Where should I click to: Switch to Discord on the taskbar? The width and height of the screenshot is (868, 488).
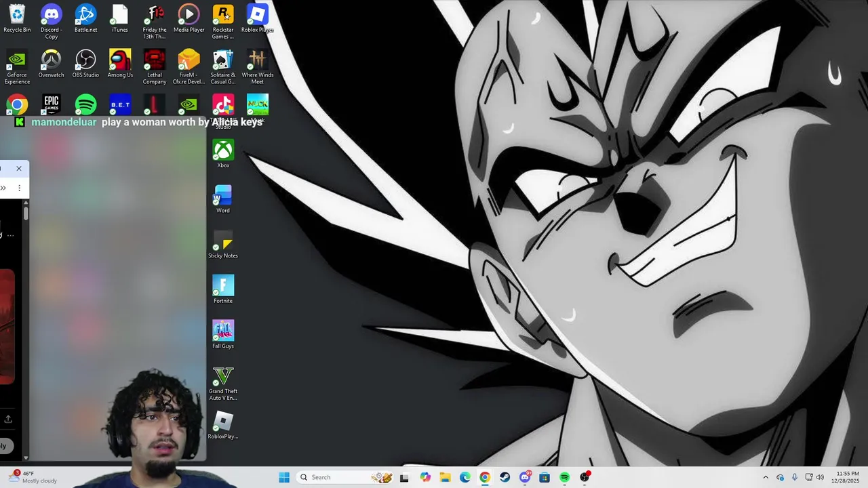click(525, 477)
